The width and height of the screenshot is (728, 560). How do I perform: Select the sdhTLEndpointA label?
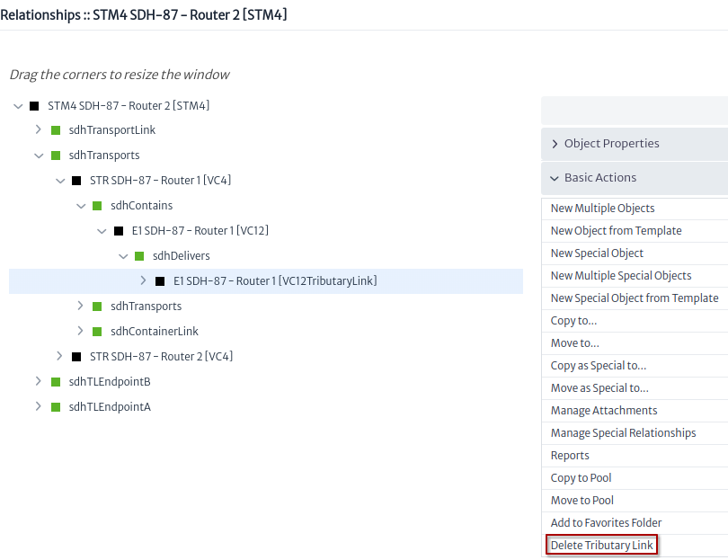tap(110, 407)
